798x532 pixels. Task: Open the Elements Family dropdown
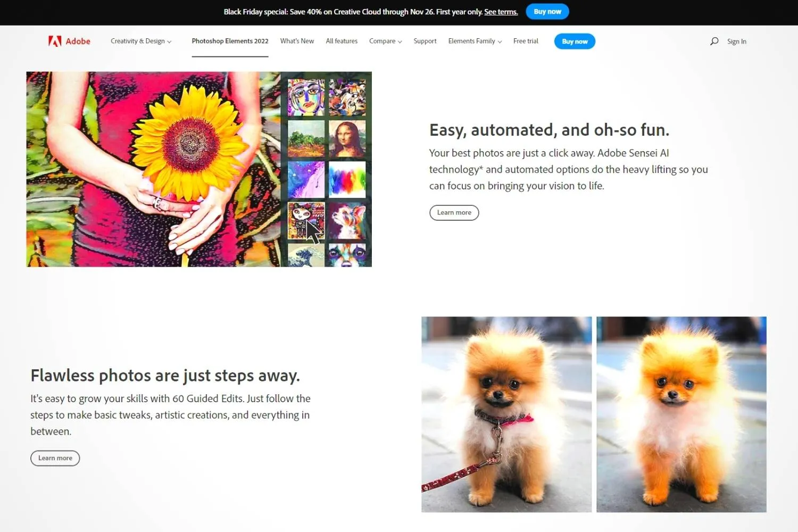(x=475, y=41)
